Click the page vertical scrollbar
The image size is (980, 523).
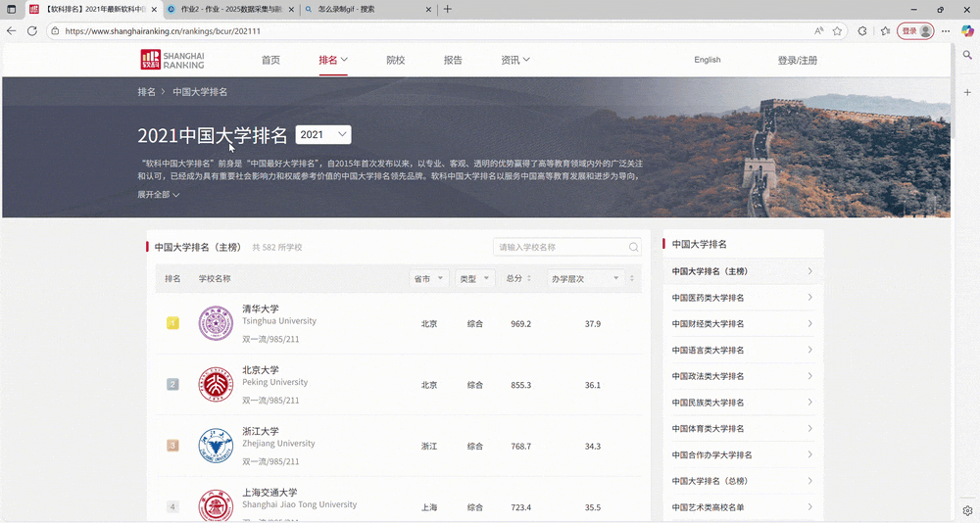953,91
